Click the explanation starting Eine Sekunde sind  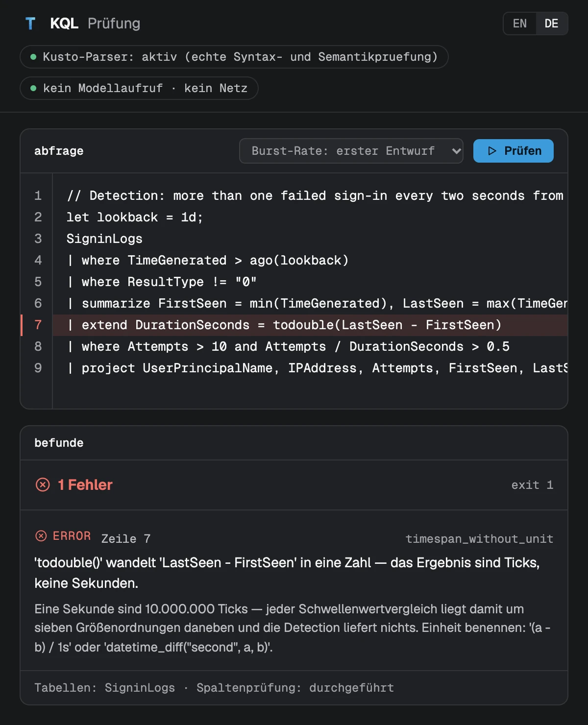(293, 628)
